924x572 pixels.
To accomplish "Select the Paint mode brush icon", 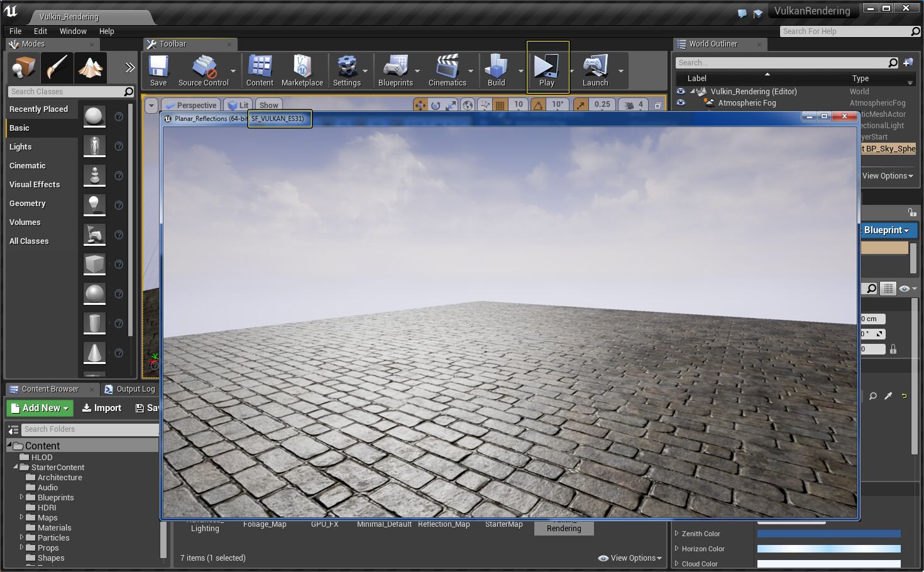I will pyautogui.click(x=57, y=68).
